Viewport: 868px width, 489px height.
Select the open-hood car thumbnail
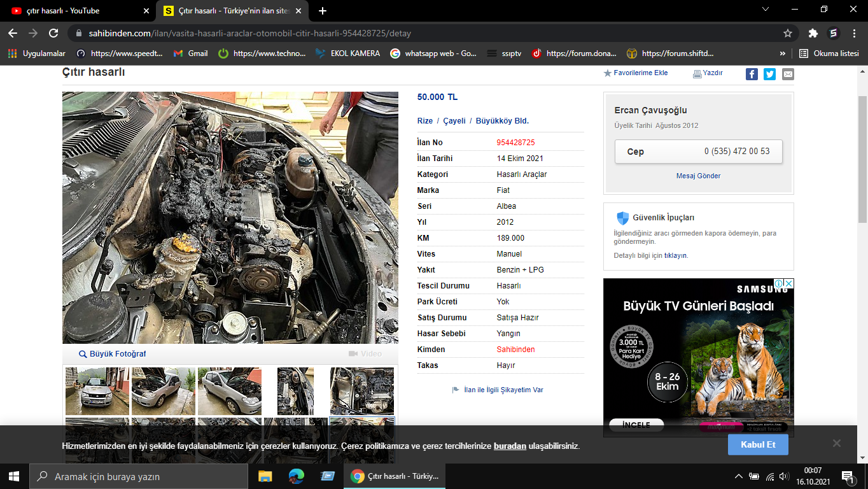(x=164, y=391)
